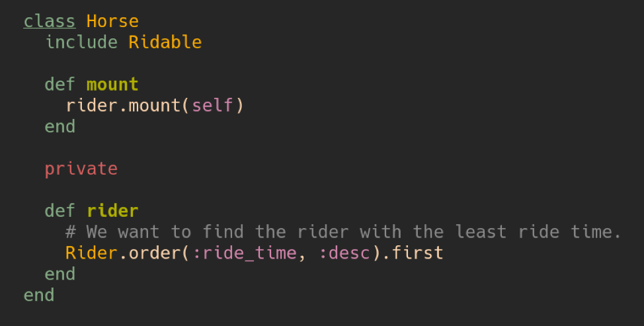Viewport: 644px width, 326px height.
Task: Click the underlined class keyword
Action: (x=50, y=21)
